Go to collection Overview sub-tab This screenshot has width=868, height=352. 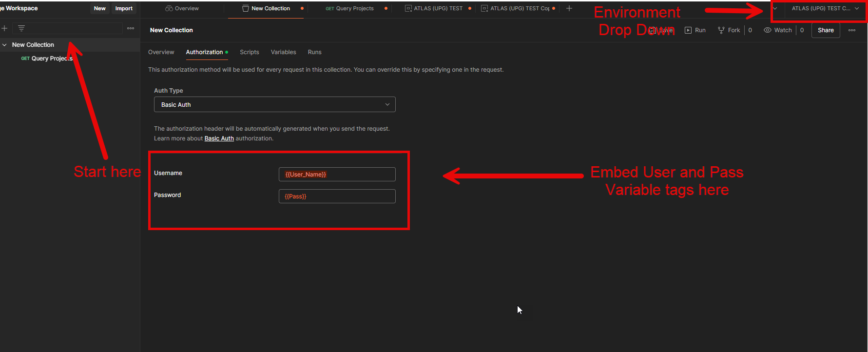[x=161, y=52]
